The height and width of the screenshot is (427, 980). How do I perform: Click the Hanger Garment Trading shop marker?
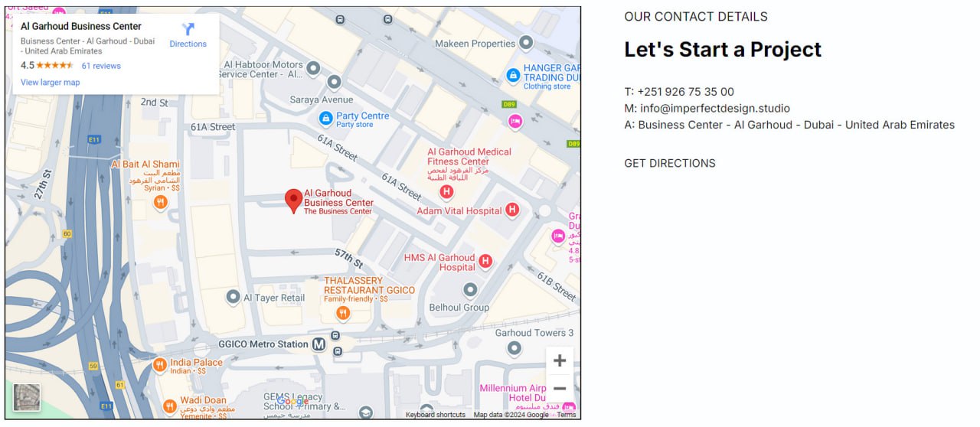[513, 75]
